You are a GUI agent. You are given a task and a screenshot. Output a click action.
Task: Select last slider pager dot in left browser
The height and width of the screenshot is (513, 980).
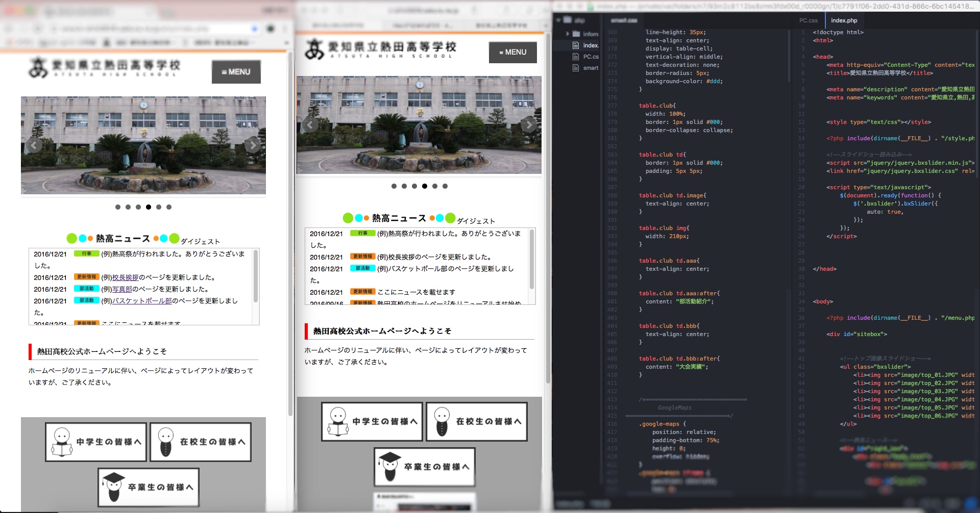click(169, 207)
